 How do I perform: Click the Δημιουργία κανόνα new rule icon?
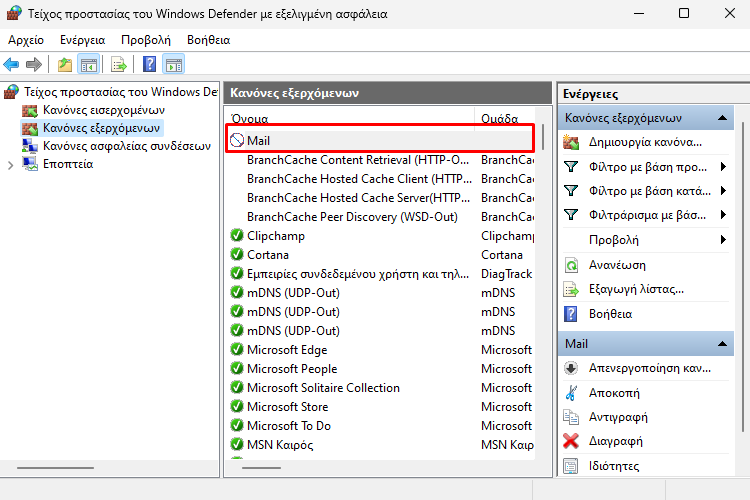click(x=571, y=142)
